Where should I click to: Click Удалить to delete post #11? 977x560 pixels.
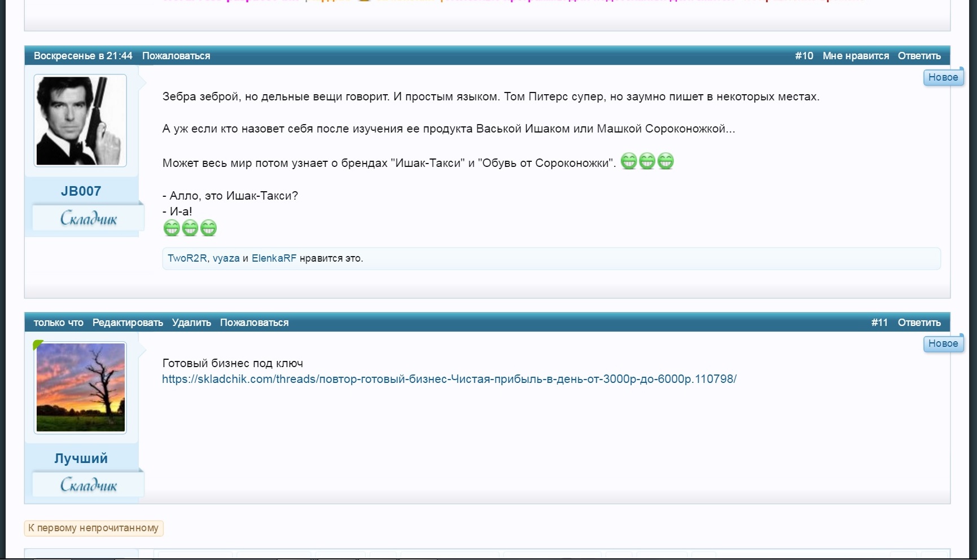coord(191,323)
